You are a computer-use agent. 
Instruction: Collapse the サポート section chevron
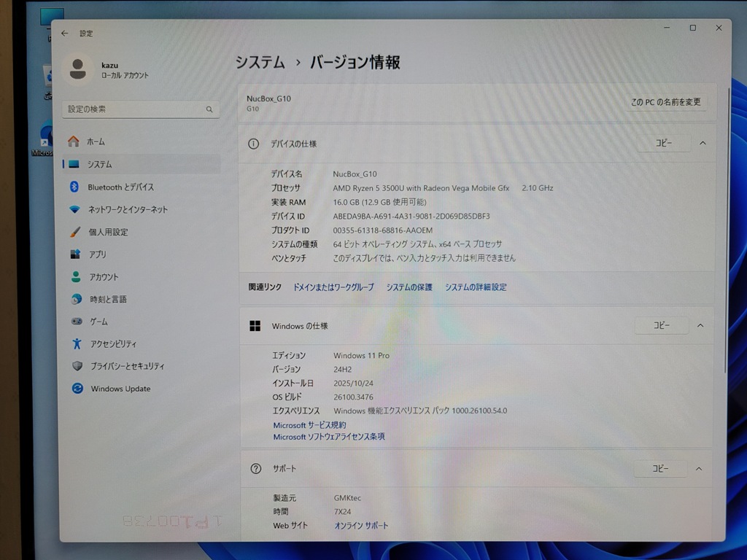point(699,469)
